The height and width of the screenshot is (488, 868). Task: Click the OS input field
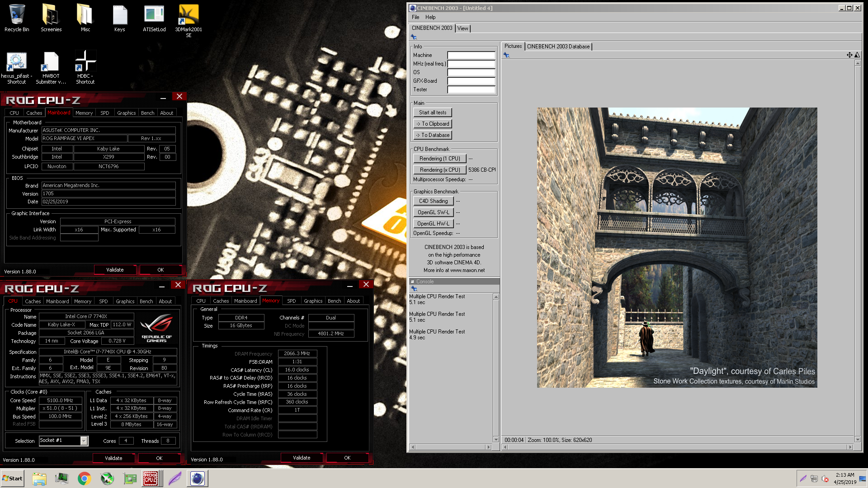pyautogui.click(x=471, y=72)
